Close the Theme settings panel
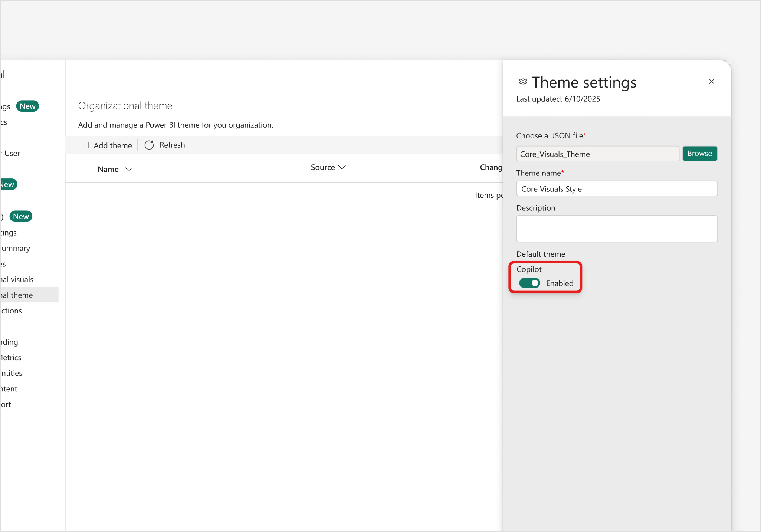This screenshot has height=532, width=761. [711, 82]
